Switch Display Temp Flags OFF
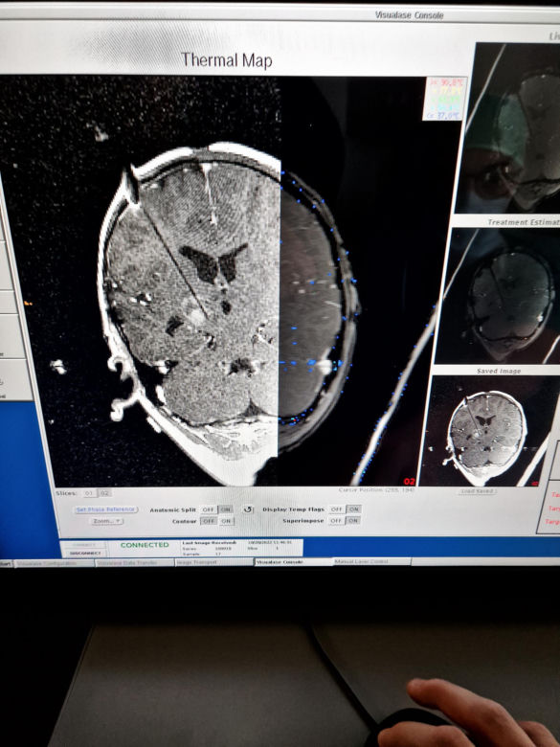The image size is (560, 747). [x=337, y=509]
